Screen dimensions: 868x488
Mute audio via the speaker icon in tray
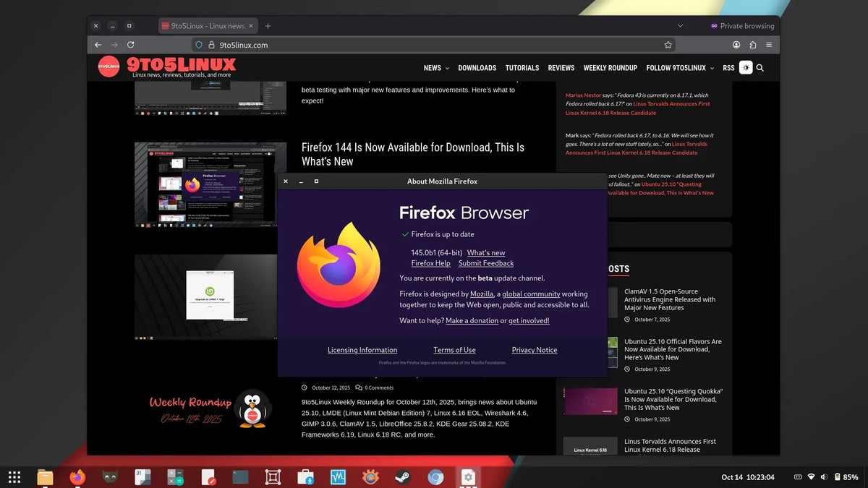point(825,477)
